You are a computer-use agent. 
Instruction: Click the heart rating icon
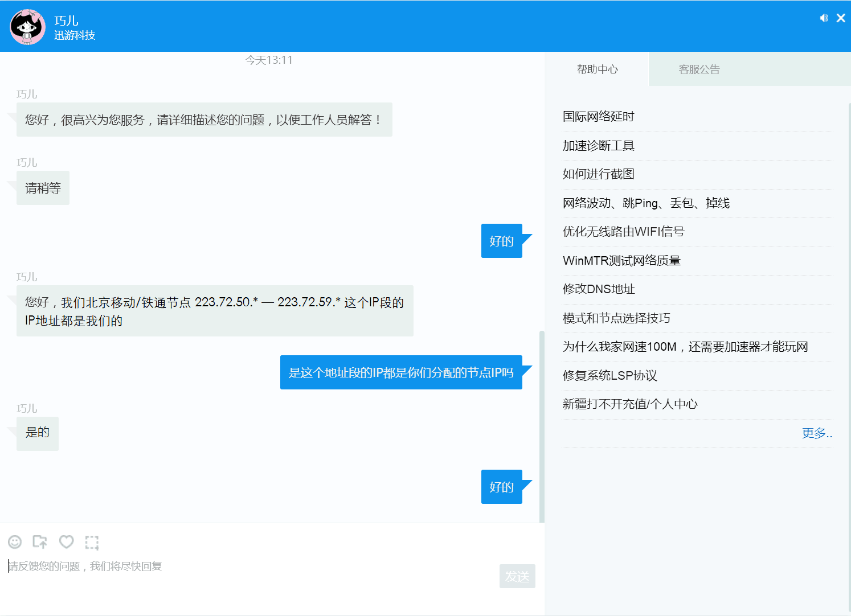(x=66, y=542)
